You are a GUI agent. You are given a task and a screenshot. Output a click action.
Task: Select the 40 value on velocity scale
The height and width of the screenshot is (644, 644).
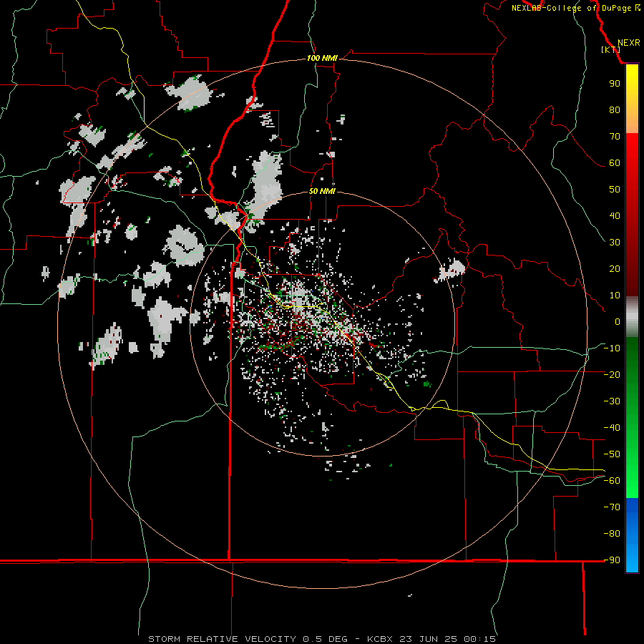(615, 216)
